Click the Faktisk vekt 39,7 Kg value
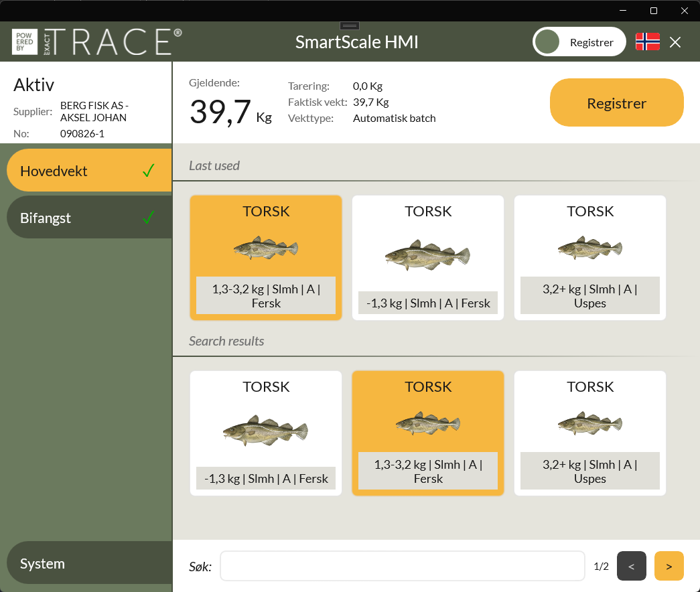Image resolution: width=700 pixels, height=592 pixels. pos(370,102)
